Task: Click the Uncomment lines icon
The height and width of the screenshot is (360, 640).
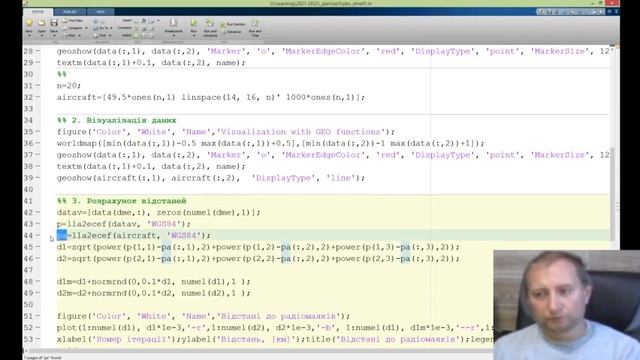Action: [x=144, y=29]
